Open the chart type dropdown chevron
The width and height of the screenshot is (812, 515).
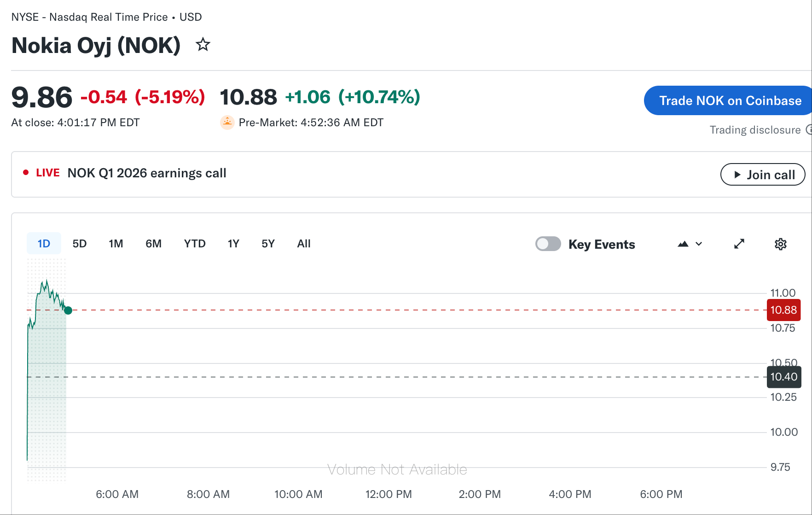point(699,244)
